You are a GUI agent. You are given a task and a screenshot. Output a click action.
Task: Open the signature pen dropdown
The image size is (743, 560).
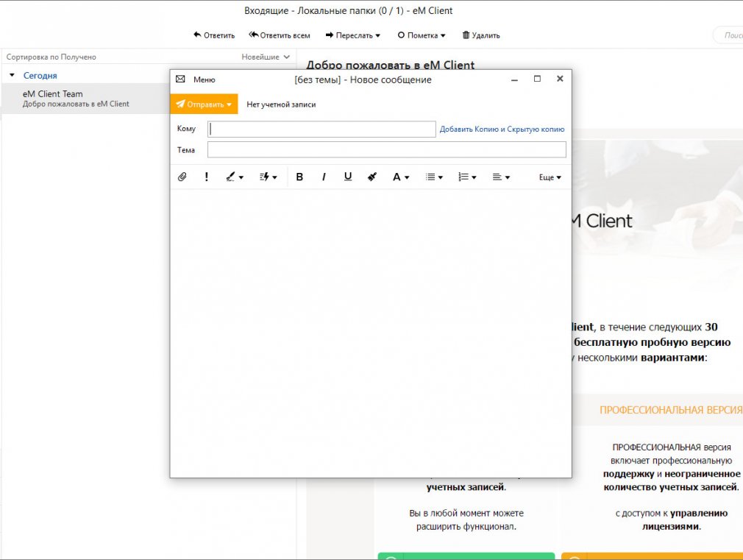point(235,177)
